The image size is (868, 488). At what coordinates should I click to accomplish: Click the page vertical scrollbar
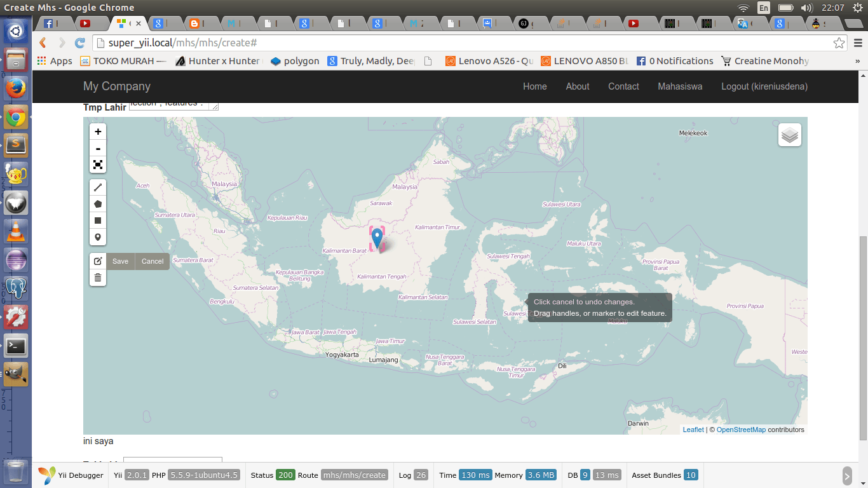[x=862, y=338]
